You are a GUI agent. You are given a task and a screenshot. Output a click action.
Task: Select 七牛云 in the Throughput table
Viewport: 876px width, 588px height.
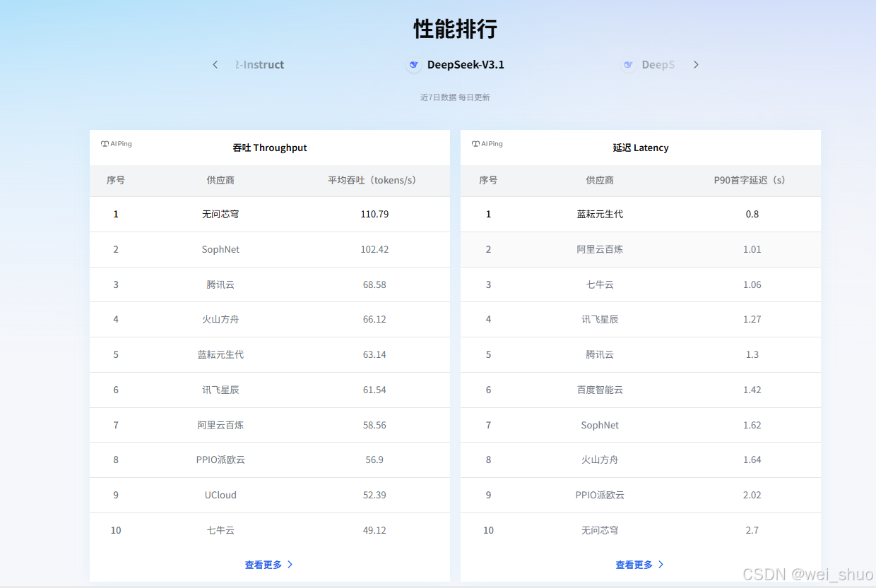(220, 530)
